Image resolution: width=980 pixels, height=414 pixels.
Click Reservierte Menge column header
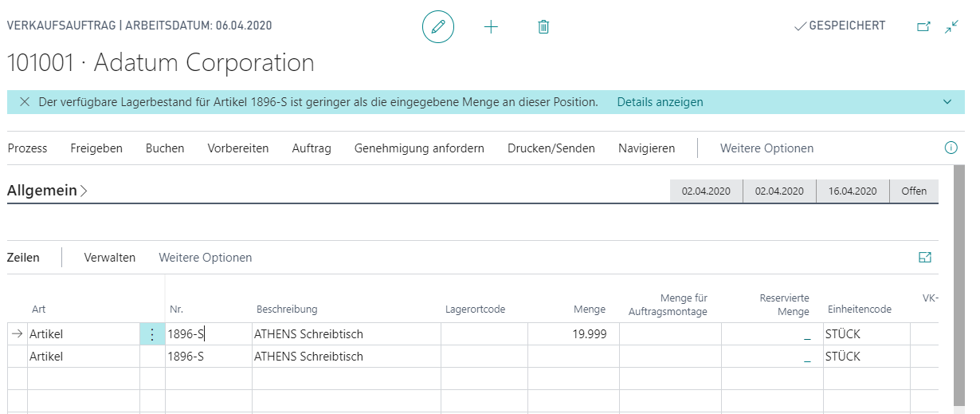(x=784, y=305)
